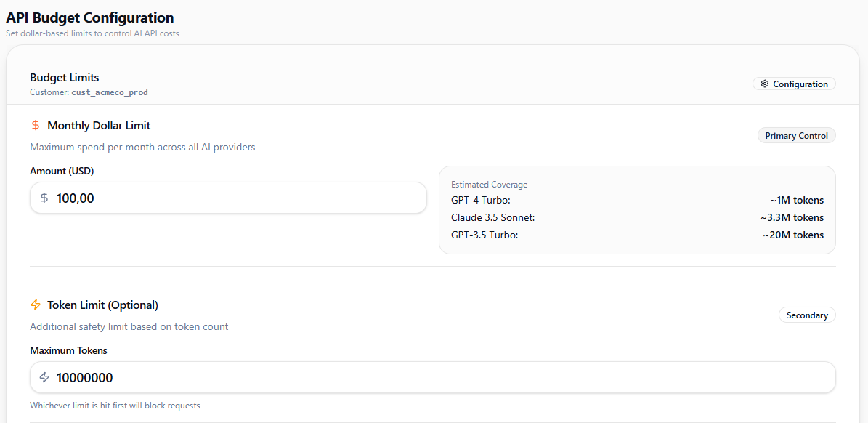868x423 pixels.
Task: Click the Estimated Coverage heading
Action: pyautogui.click(x=489, y=185)
